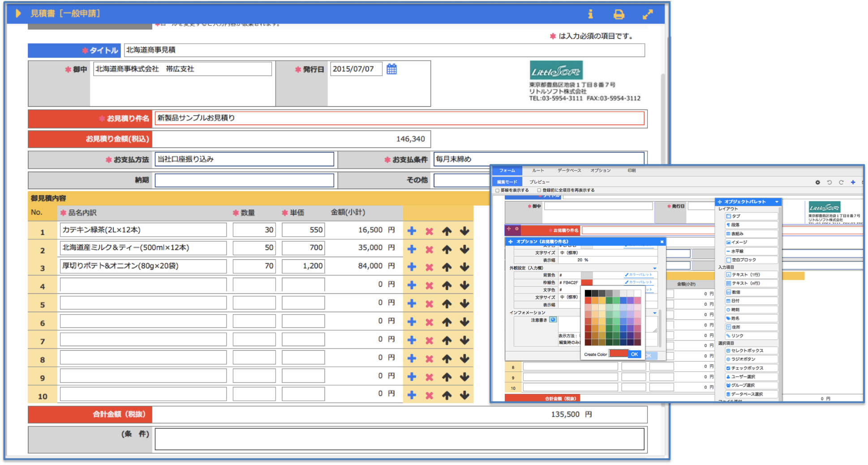
Task: Toggle 登録前に全項目を再表示する checkbox
Action: tap(539, 191)
